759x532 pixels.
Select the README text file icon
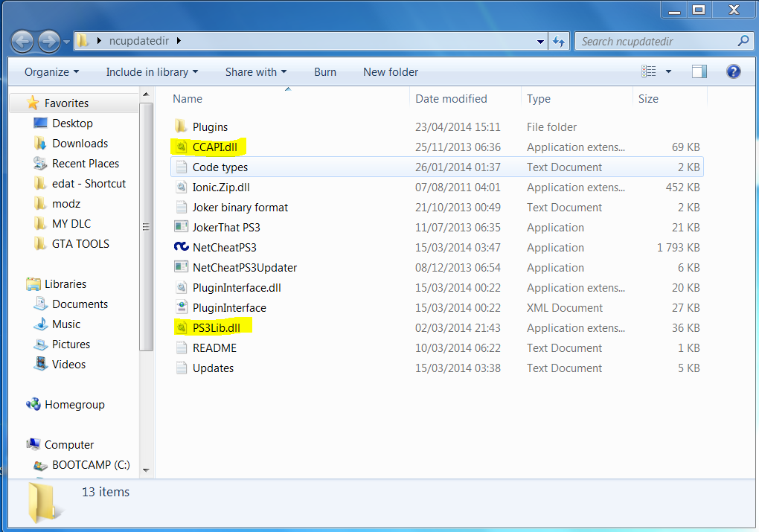pos(181,347)
